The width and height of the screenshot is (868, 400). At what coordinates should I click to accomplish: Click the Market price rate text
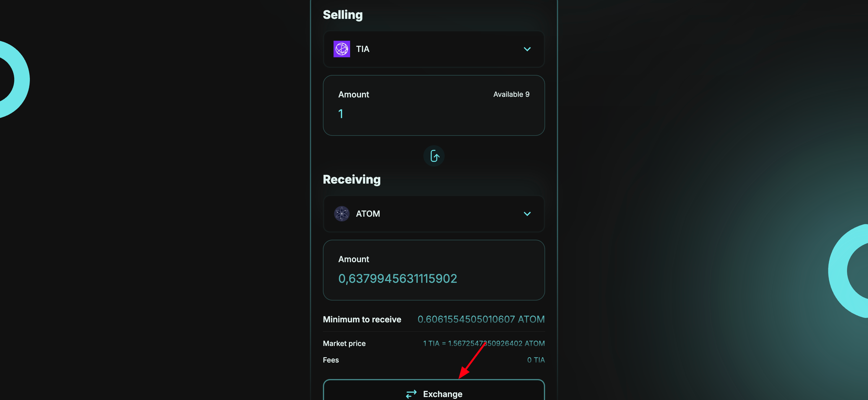(x=484, y=343)
